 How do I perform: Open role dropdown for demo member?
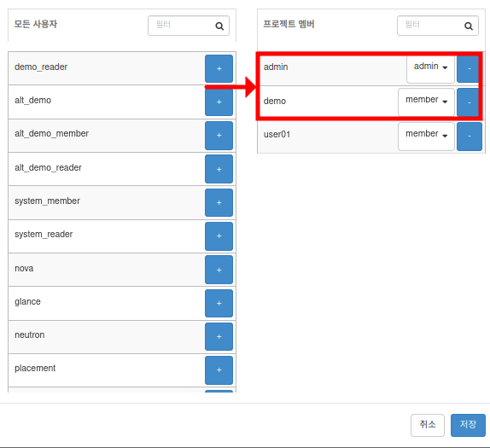pyautogui.click(x=426, y=102)
